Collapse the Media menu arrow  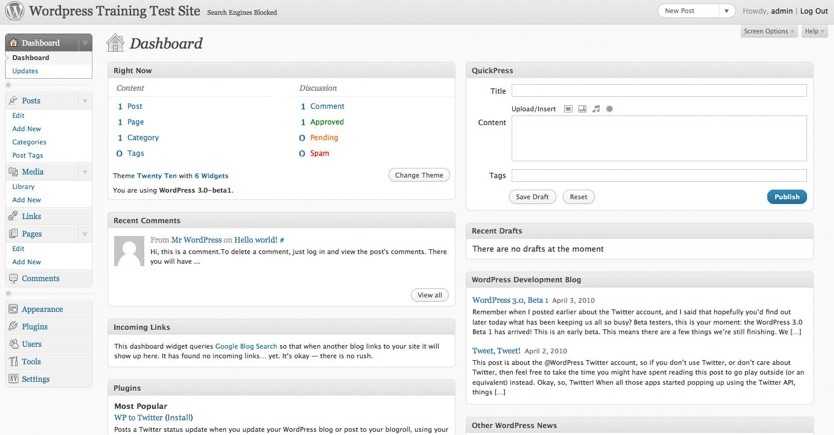[85, 171]
